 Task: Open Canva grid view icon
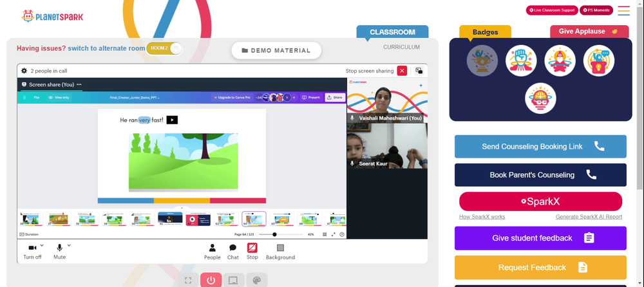[x=325, y=234]
